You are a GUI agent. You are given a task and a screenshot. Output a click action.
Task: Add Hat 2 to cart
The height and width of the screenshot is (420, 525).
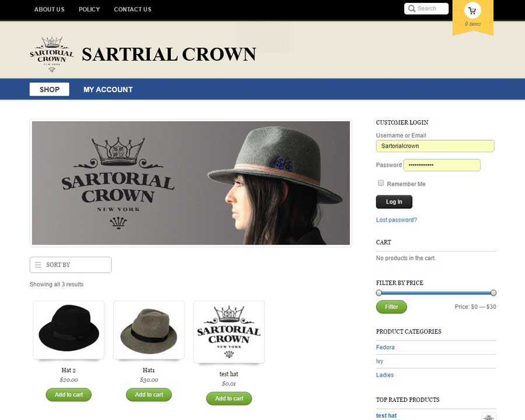pyautogui.click(x=69, y=394)
